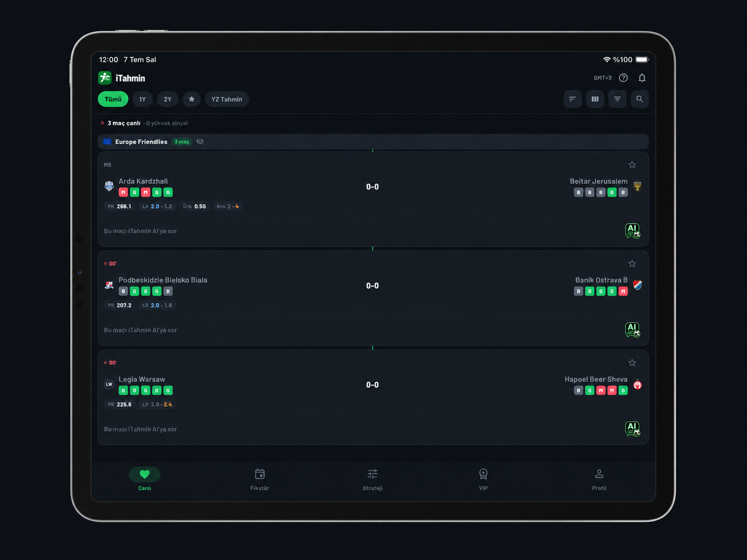Open notifications with the bell icon

point(642,78)
